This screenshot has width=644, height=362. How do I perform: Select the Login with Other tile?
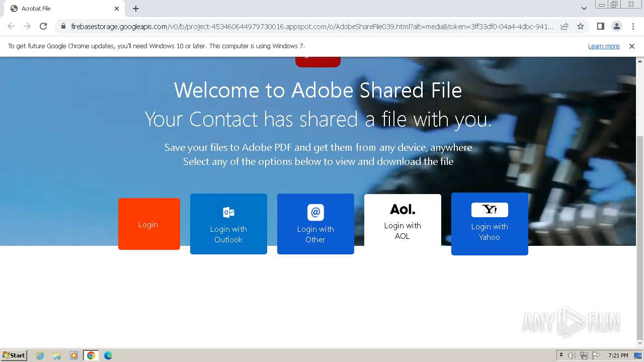[x=315, y=224]
